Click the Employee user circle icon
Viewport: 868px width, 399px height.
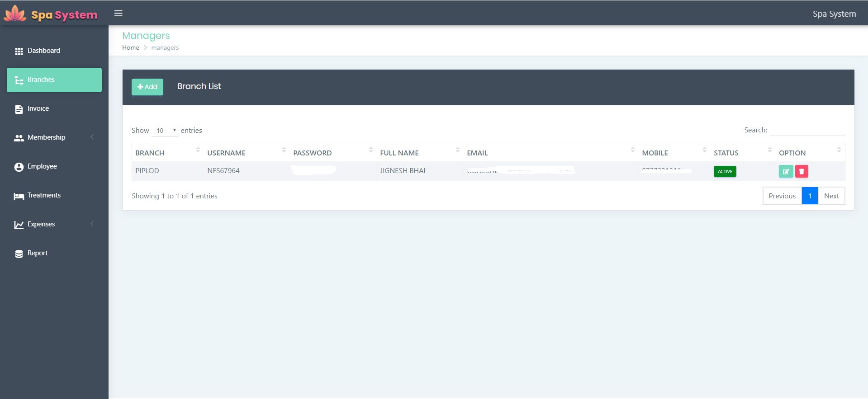19,167
